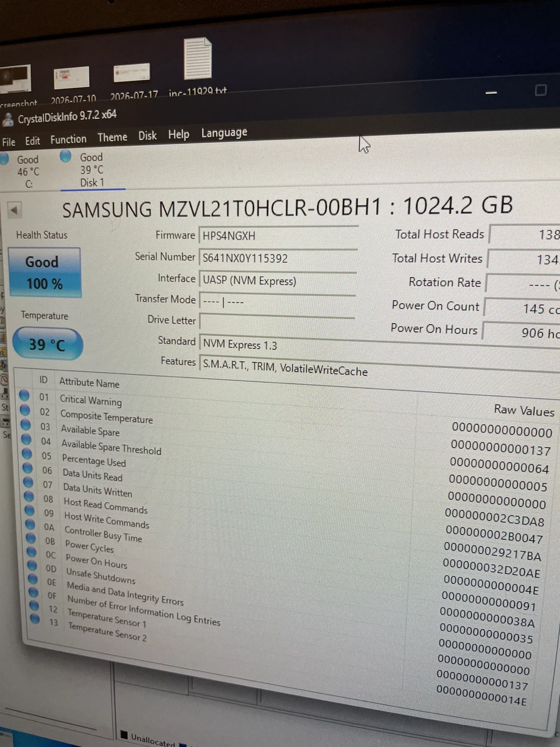Click the Firmware field HPS4NGXH
Viewport: 560px width, 747px height.
[278, 236]
